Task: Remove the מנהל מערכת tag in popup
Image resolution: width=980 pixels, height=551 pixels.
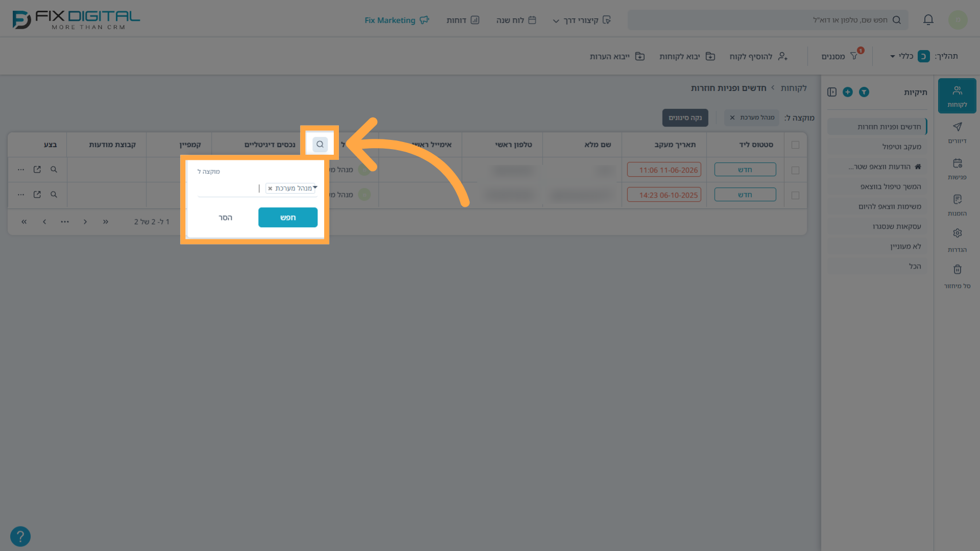Action: pyautogui.click(x=270, y=188)
